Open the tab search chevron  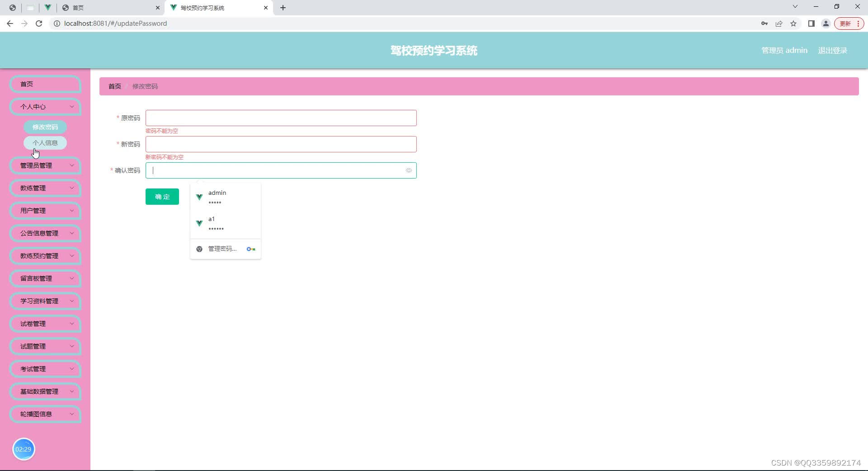[795, 7]
